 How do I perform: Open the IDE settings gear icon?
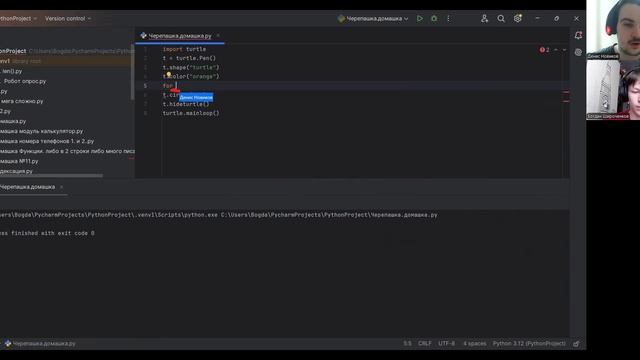pos(518,18)
